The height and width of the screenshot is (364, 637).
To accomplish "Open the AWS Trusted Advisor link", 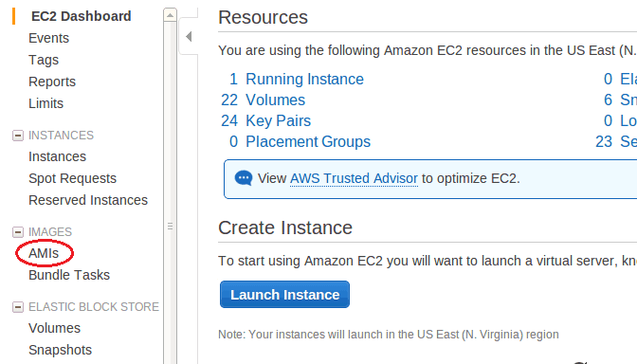I will [x=354, y=178].
